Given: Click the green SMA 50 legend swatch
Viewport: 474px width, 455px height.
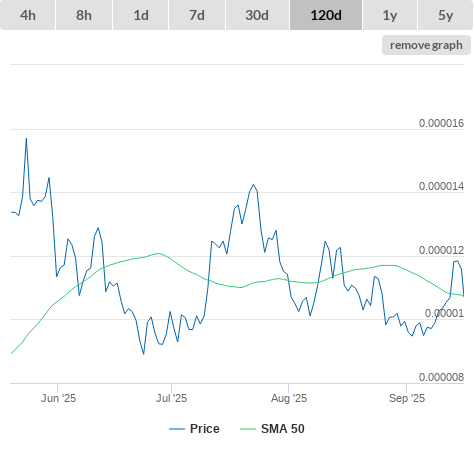Looking at the screenshot, I should (x=248, y=429).
